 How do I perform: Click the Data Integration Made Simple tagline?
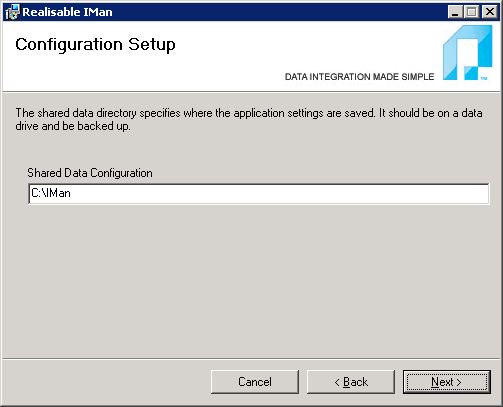tap(359, 77)
